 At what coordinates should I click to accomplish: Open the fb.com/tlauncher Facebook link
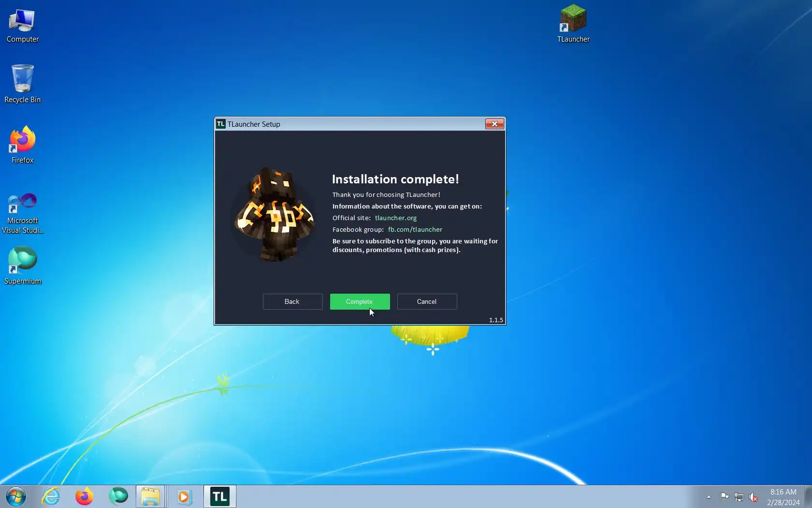pyautogui.click(x=415, y=230)
